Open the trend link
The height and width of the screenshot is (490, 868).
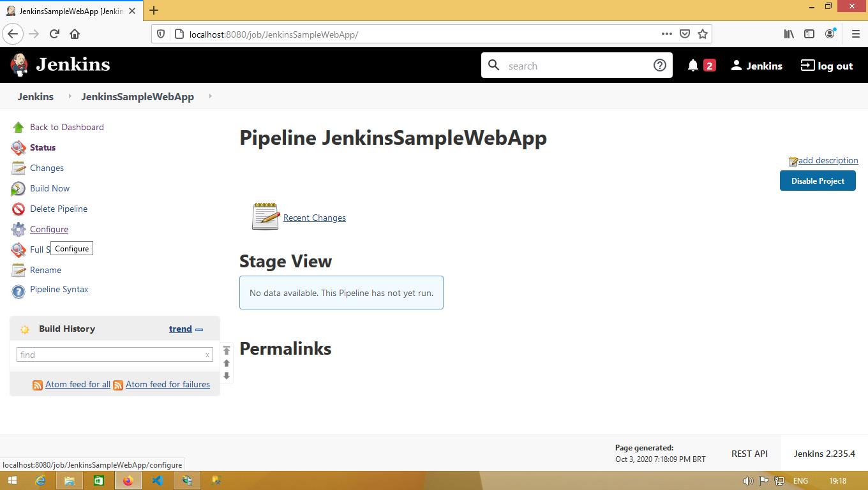coord(181,329)
